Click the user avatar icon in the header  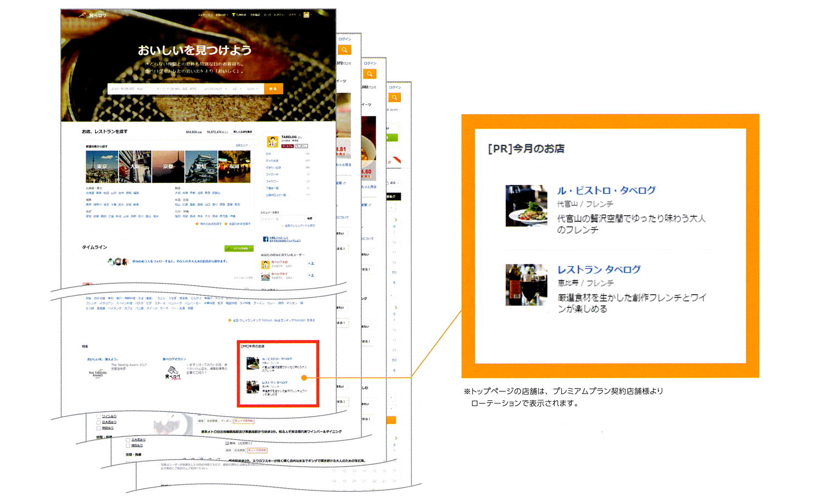pos(306,15)
